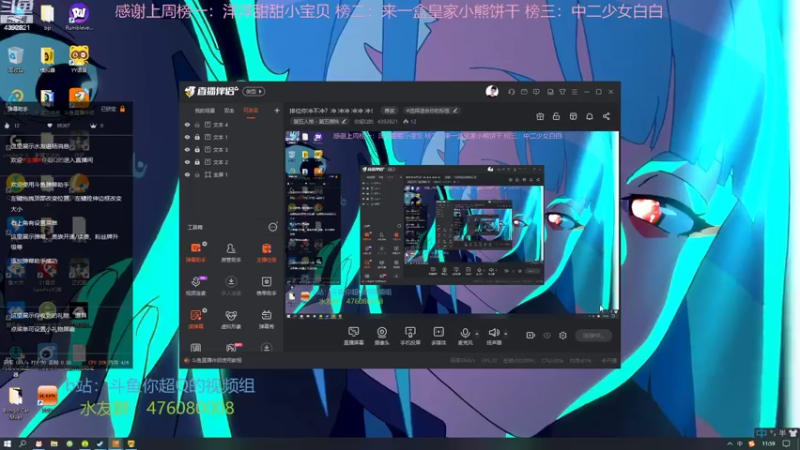Screen dimensions: 800x450
Task: Click share icon above preview
Action: pyautogui.click(x=606, y=116)
